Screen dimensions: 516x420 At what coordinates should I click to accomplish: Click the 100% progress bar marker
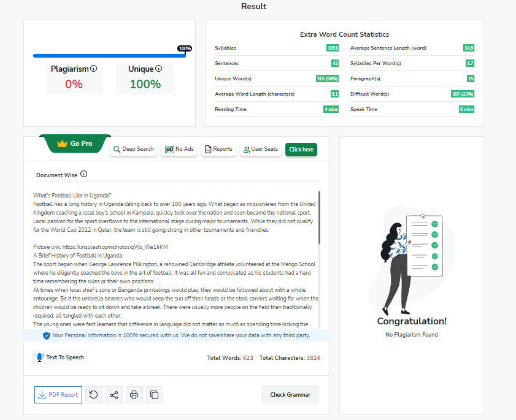tap(185, 48)
